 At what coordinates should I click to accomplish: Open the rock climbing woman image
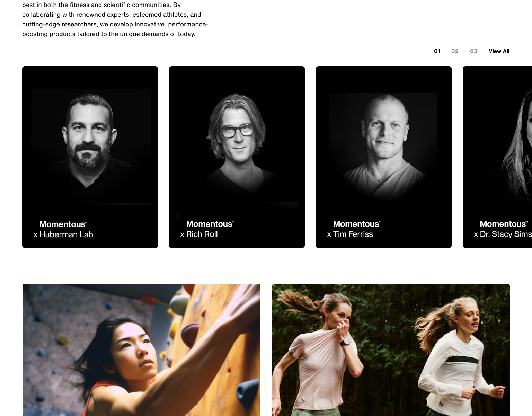pyautogui.click(x=141, y=350)
